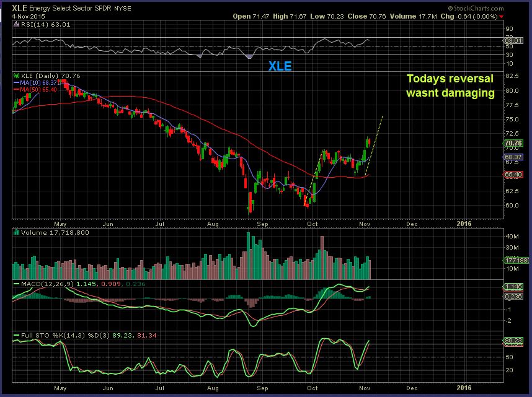Click the RSI(14) 63.01 legend text
Viewport: 532px width, 397px height.
[46, 24]
